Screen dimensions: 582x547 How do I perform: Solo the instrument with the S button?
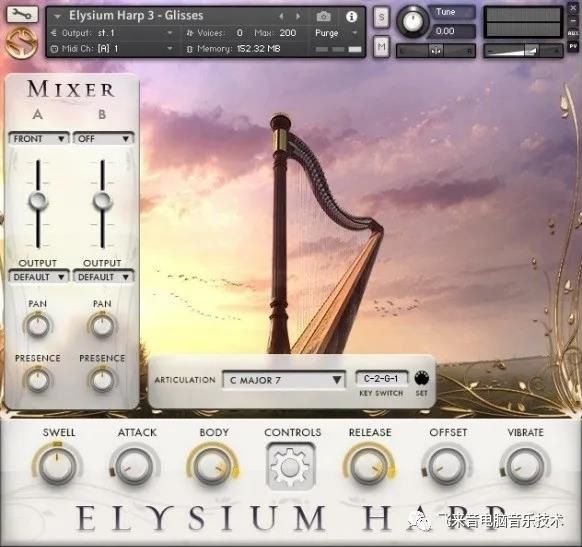pyautogui.click(x=381, y=17)
